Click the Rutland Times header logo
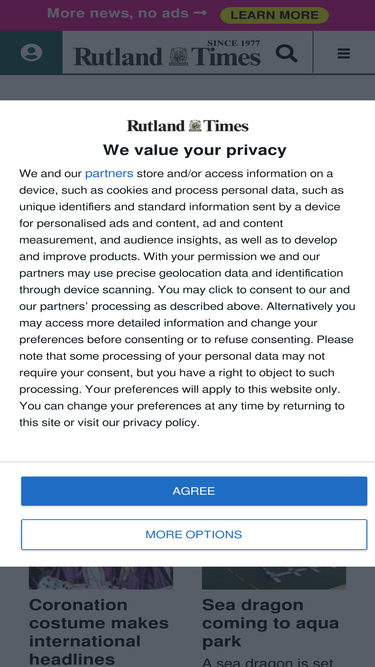 [x=168, y=53]
